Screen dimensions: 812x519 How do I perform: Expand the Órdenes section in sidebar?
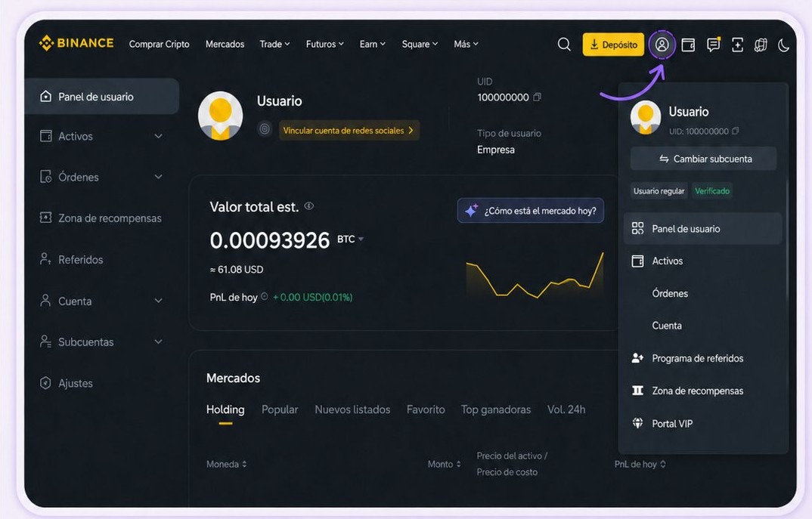pyautogui.click(x=159, y=177)
